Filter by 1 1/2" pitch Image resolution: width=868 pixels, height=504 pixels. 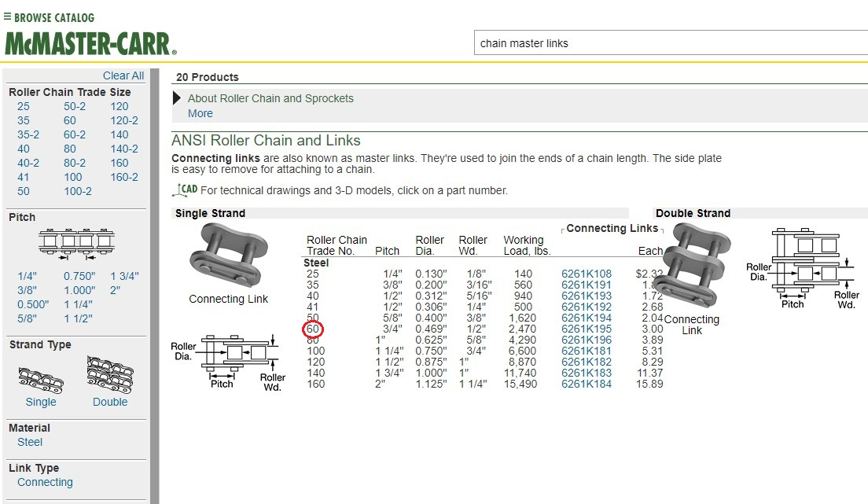coord(78,318)
